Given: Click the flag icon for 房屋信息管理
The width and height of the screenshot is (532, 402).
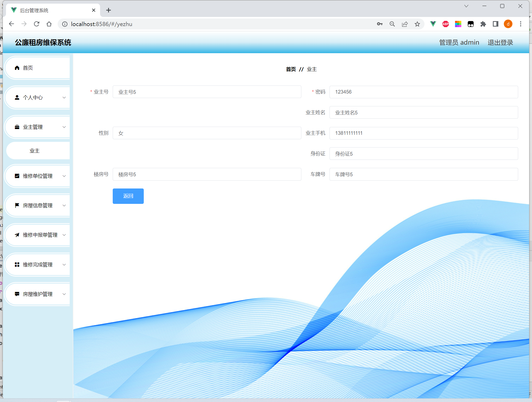Looking at the screenshot, I should point(17,205).
